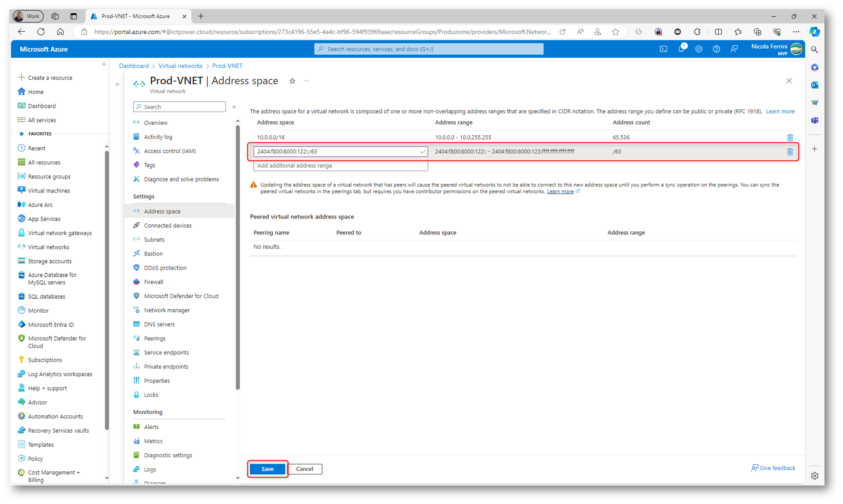Open Learn more link in description
This screenshot has height=504, width=843.
pos(780,111)
